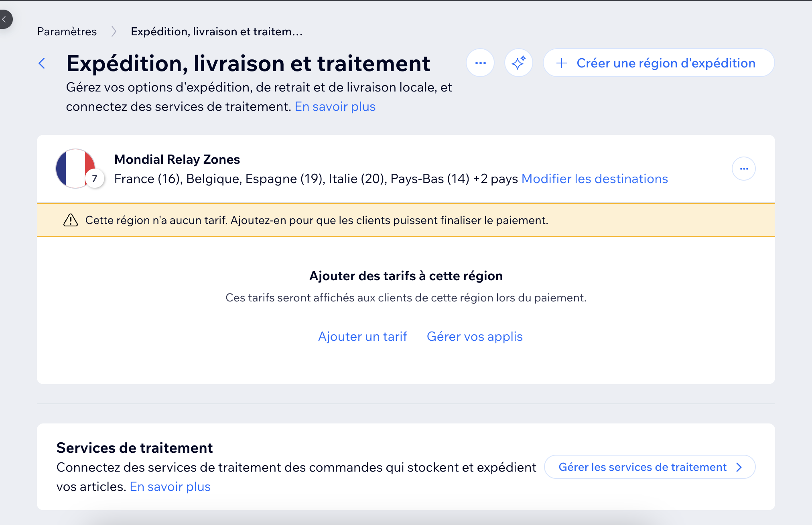
Task: Click the 7 countries count badge
Action: pyautogui.click(x=95, y=179)
